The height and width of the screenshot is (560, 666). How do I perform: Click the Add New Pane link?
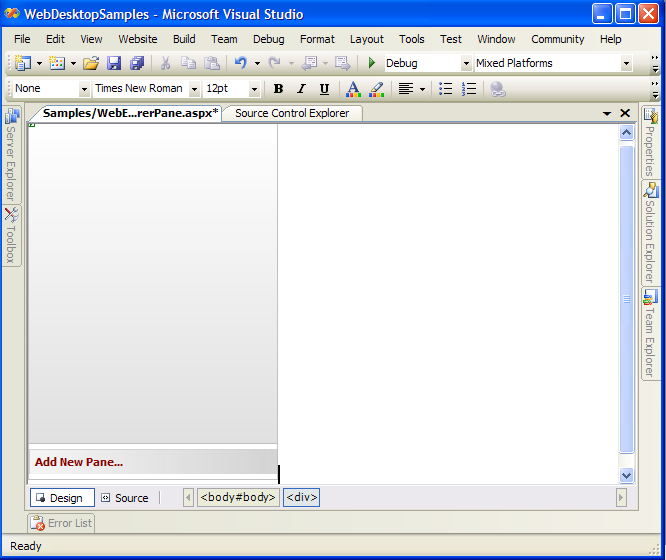(x=79, y=462)
